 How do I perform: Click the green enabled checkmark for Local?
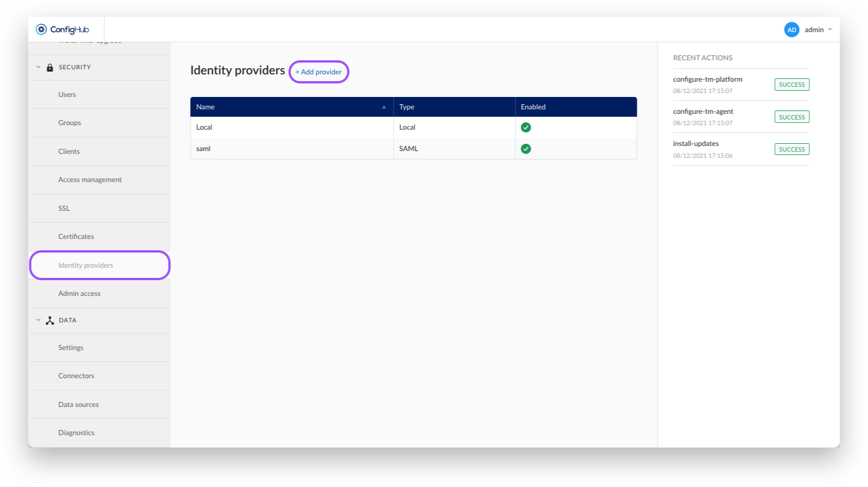point(526,127)
